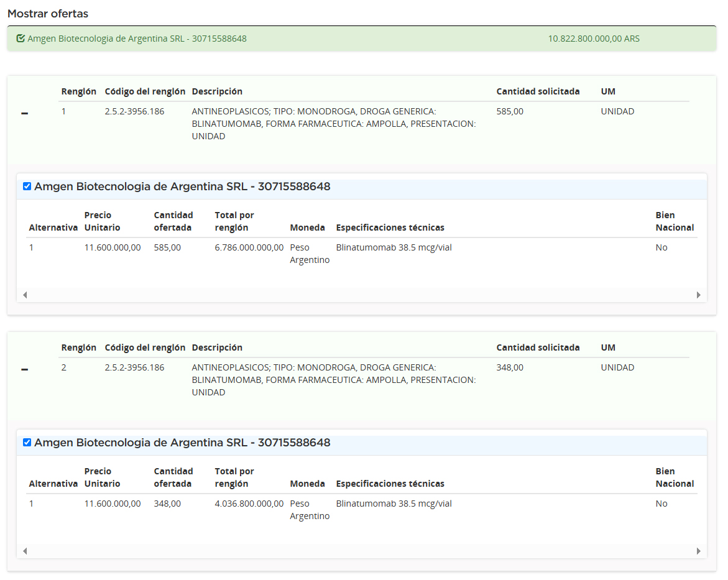Click left scroll arrow in renglón 1 offer table

[x=25, y=295]
